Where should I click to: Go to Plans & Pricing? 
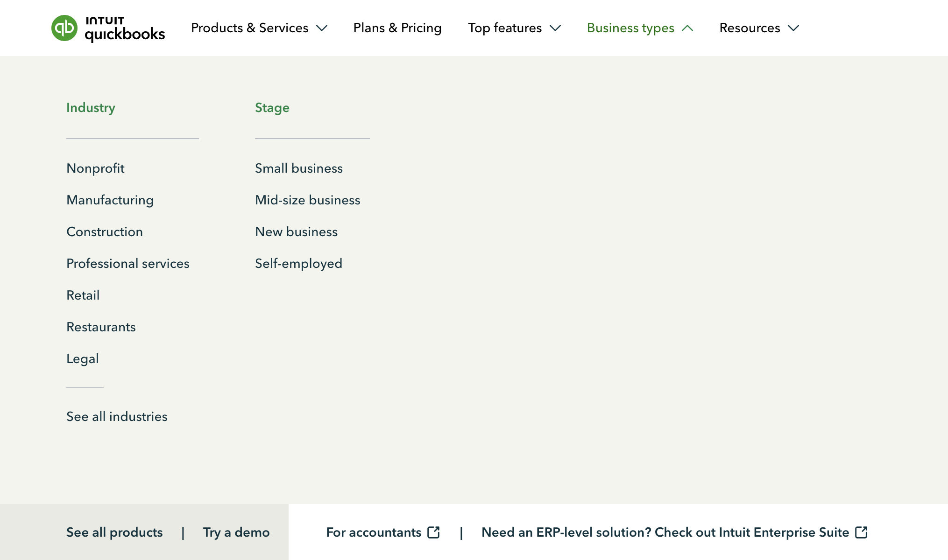[397, 28]
